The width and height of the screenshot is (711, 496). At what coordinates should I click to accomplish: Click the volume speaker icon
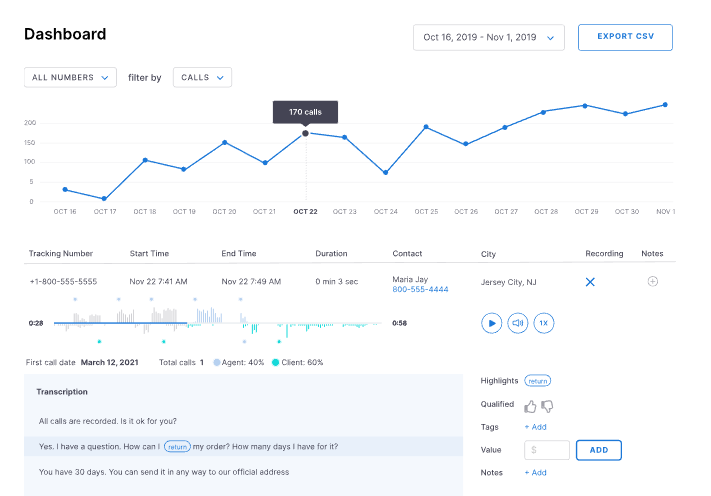[517, 323]
